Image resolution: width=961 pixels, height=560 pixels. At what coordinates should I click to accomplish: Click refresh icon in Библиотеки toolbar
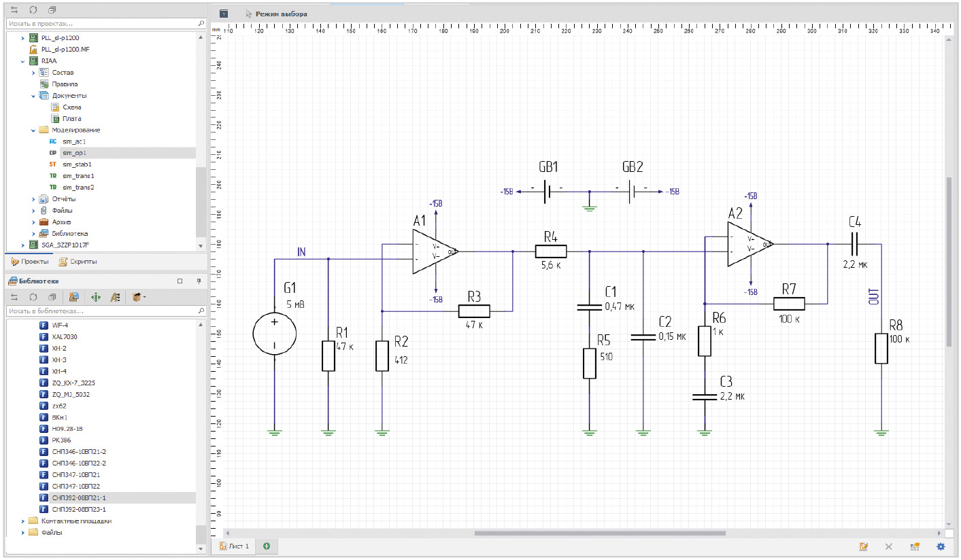32,297
